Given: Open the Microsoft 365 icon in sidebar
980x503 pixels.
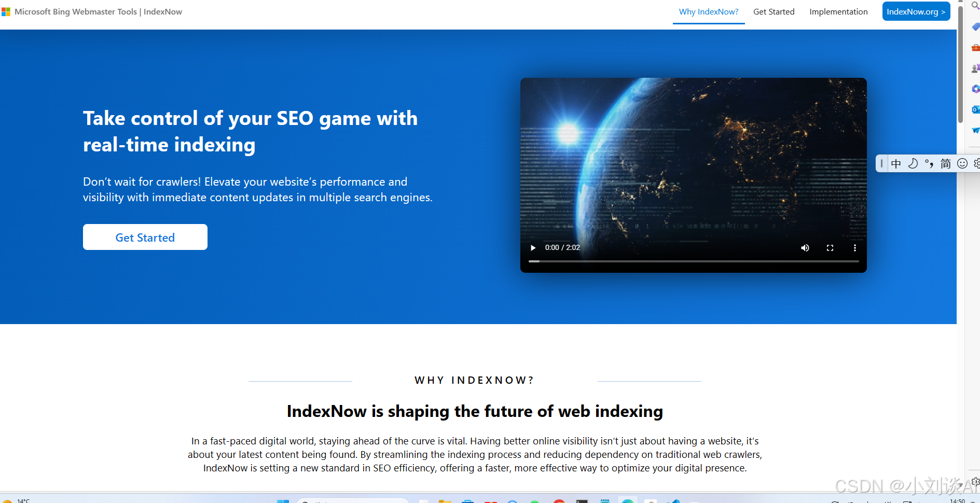Looking at the screenshot, I should [975, 89].
